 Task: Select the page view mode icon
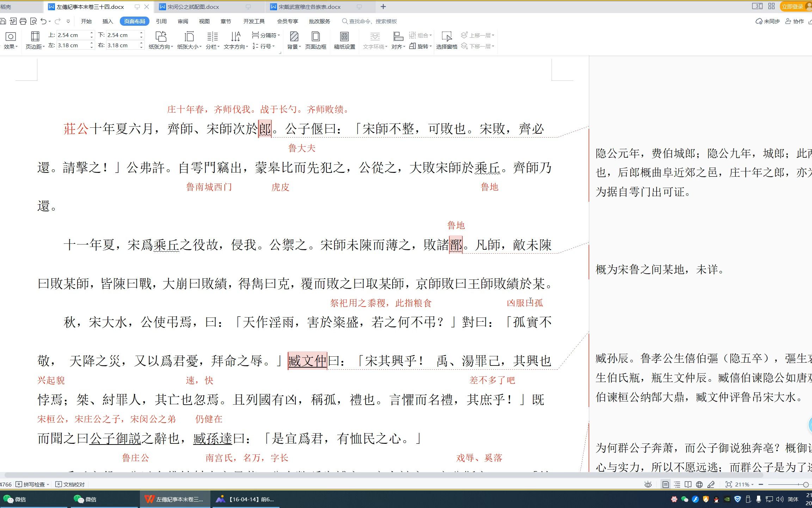click(x=665, y=484)
